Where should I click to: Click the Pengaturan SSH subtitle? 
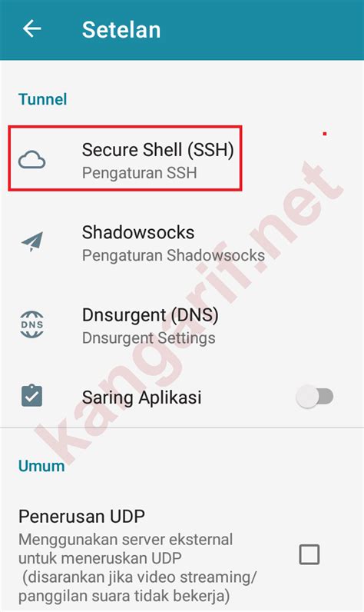coord(140,173)
